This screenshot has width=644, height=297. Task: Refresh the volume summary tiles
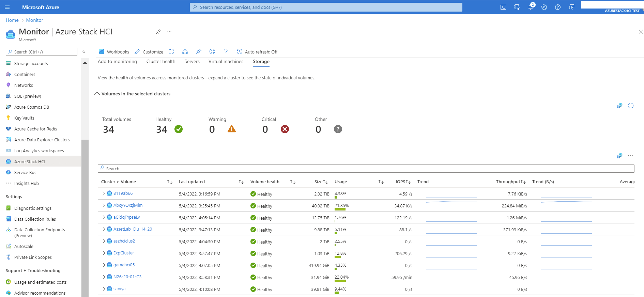(x=631, y=106)
